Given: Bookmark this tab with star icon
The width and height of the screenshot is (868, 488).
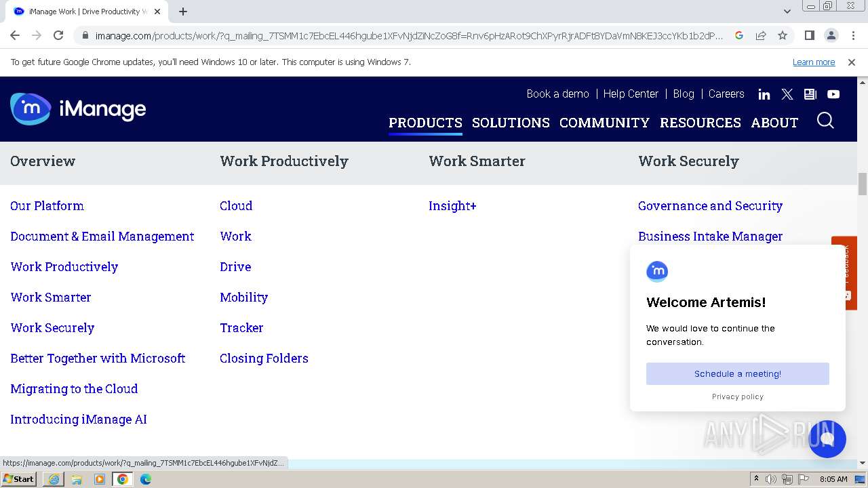Looking at the screenshot, I should tap(783, 35).
